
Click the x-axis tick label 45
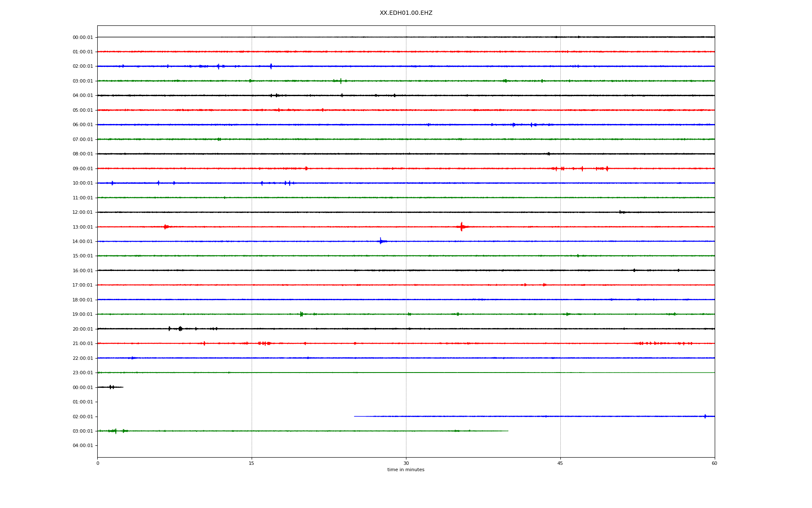pos(560,464)
